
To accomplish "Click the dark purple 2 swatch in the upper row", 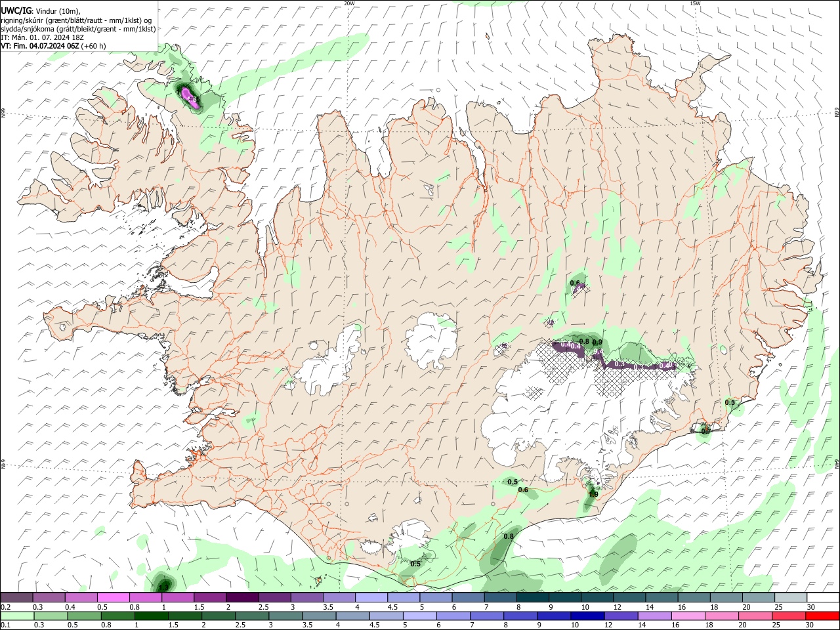I will tap(242, 598).
